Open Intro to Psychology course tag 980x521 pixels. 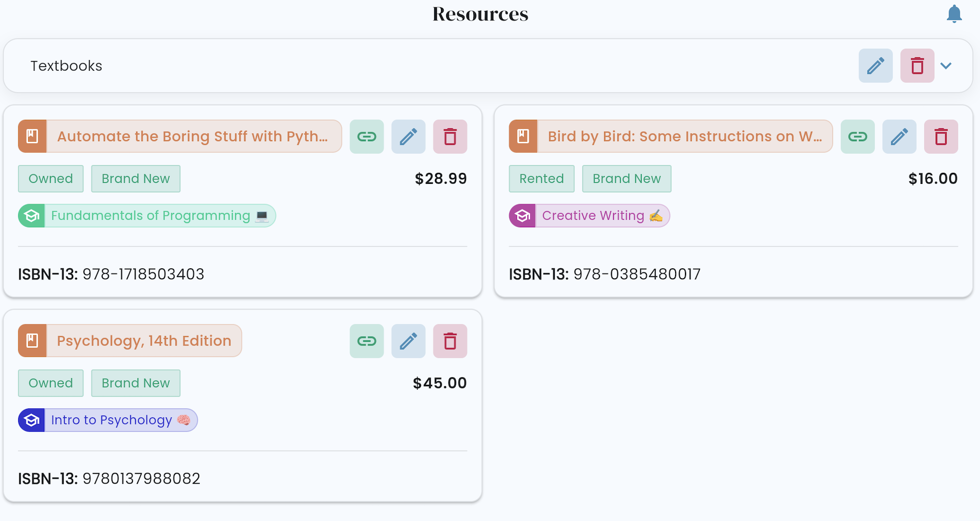pos(108,420)
